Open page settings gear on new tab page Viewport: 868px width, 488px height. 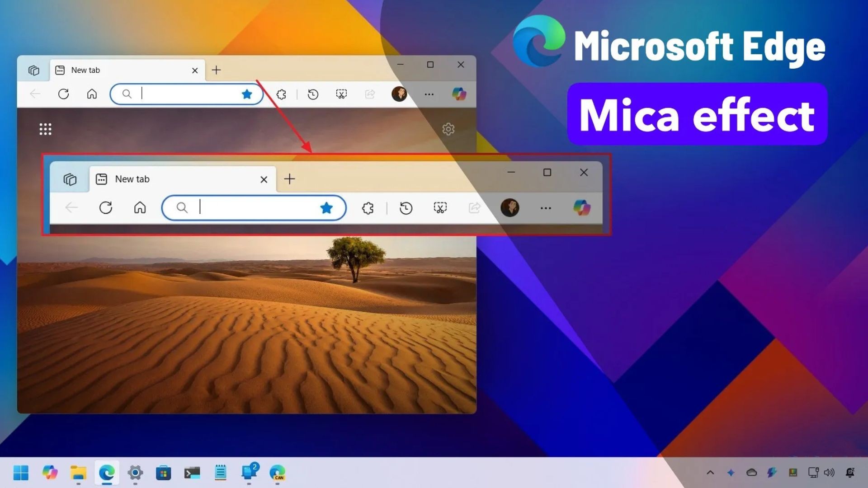pos(448,129)
